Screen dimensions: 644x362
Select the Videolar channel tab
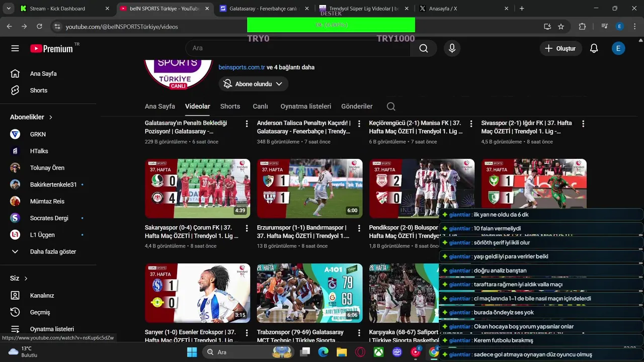coord(198,106)
